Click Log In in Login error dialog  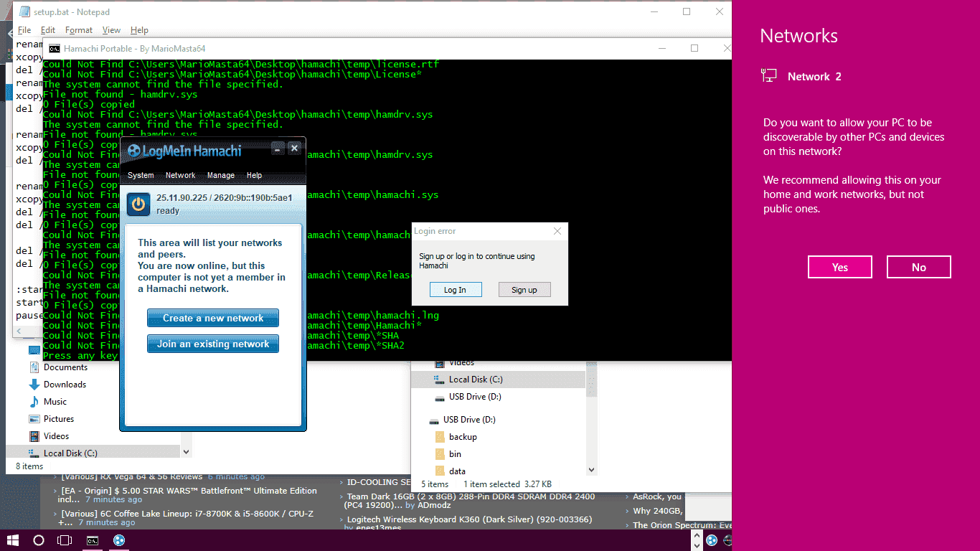[455, 290]
